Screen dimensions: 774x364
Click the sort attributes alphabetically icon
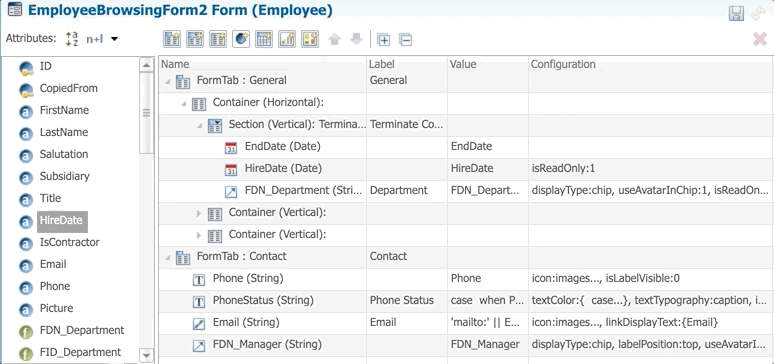(x=72, y=39)
